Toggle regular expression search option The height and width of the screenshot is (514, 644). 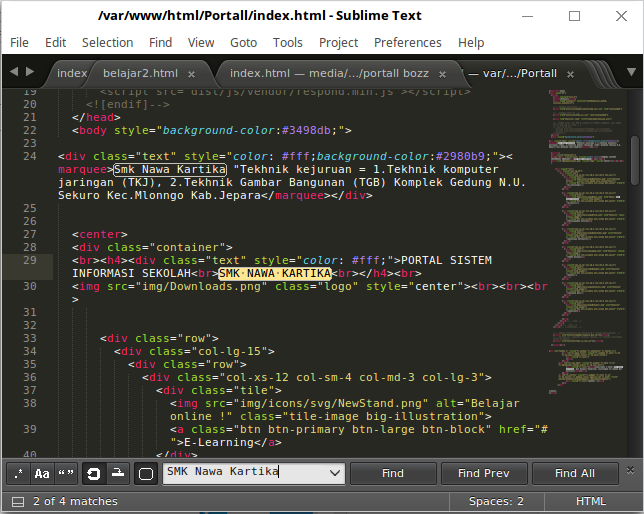18,474
